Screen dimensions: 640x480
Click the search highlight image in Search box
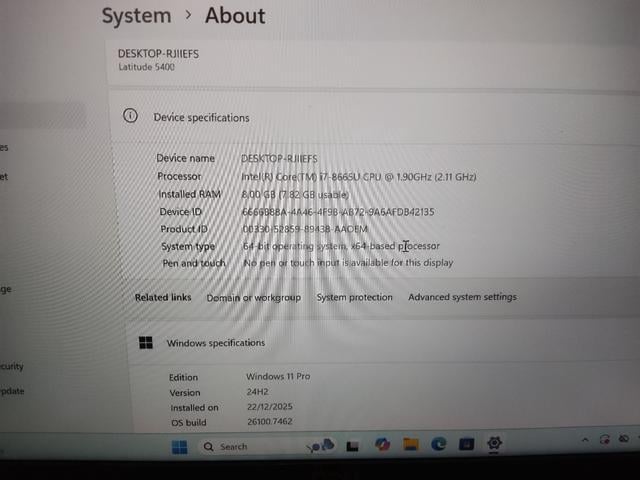click(x=321, y=446)
